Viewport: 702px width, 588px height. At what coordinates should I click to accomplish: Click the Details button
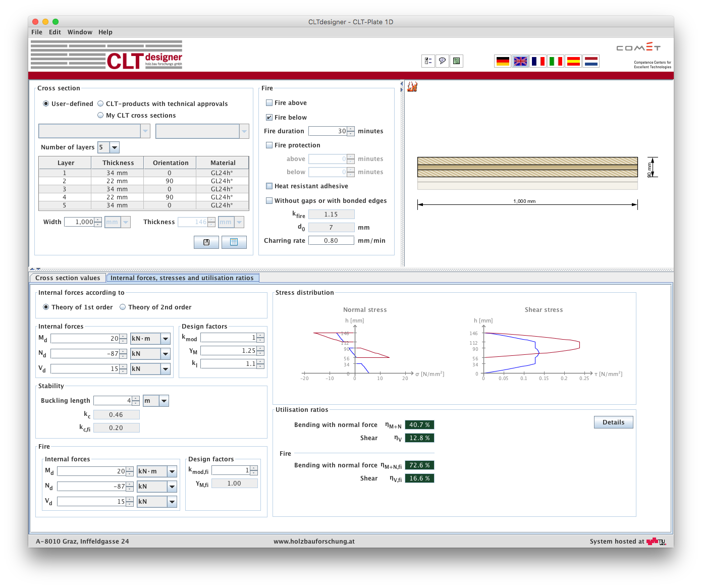tap(613, 422)
